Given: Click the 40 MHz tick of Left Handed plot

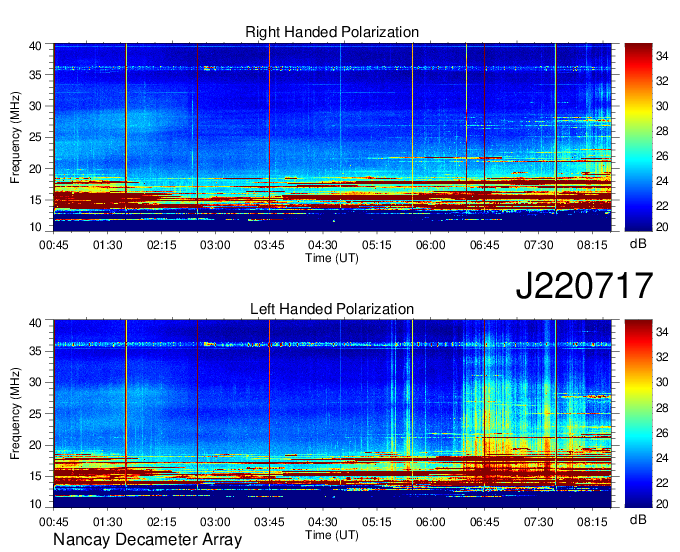Looking at the screenshot, I should 36,323.
